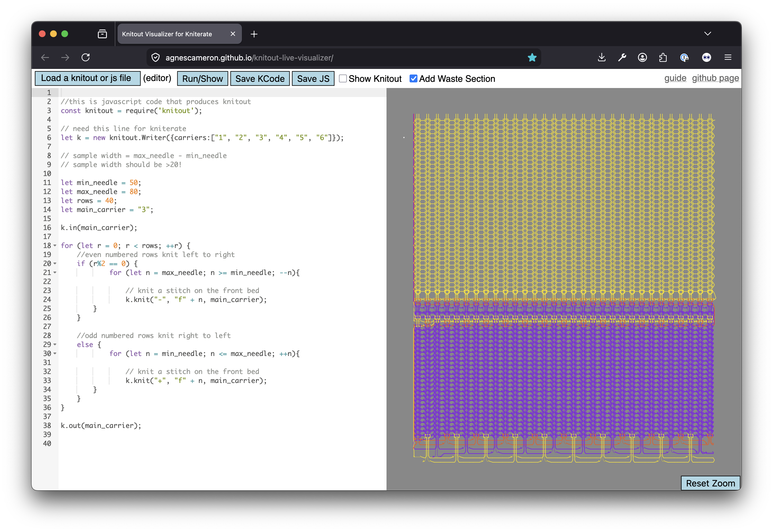Collapse the for loop at line 18
This screenshot has width=773, height=532.
coord(55,246)
